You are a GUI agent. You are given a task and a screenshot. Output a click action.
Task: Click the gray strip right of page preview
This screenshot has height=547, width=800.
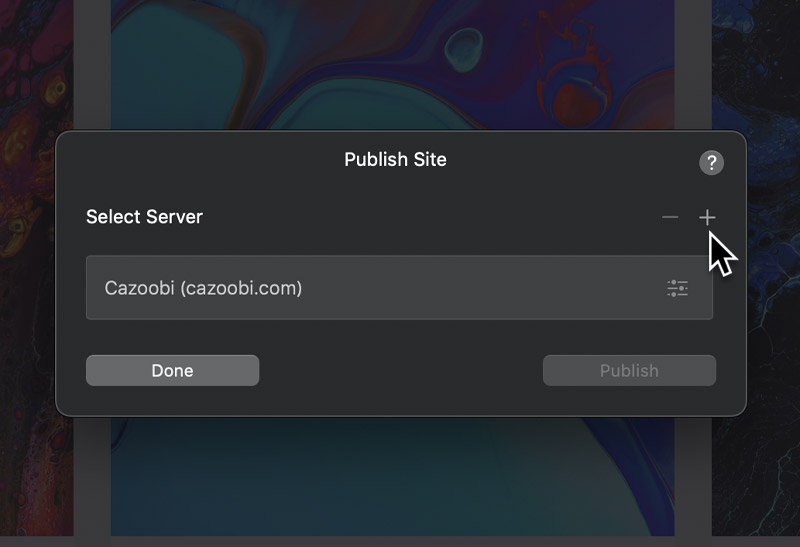click(693, 64)
